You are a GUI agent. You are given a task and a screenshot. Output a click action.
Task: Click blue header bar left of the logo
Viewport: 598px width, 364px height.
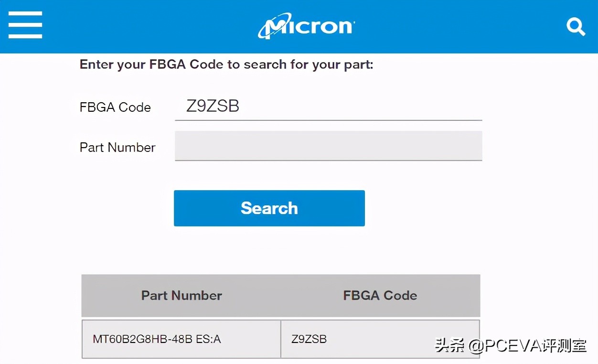[143, 26]
